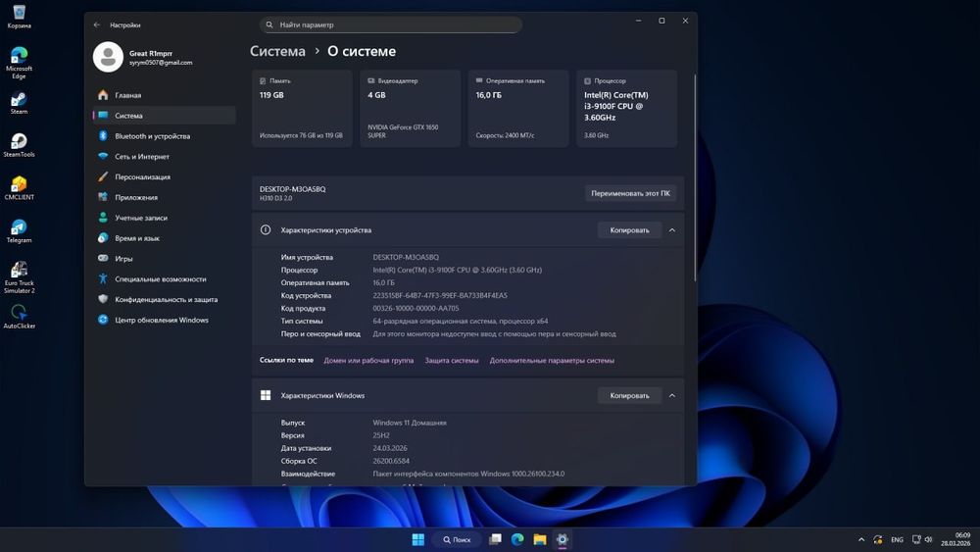Open Task View on the taskbar
980x552 pixels.
(x=495, y=539)
